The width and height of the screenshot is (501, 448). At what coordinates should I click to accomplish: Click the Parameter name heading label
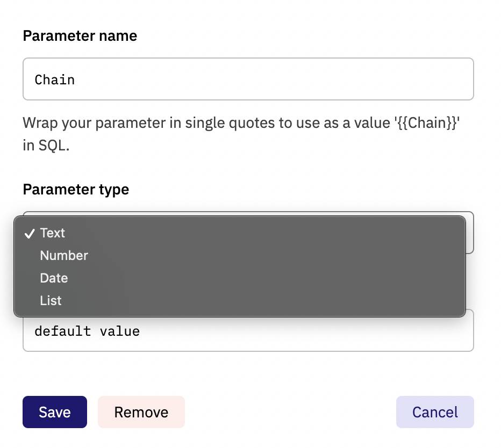pyautogui.click(x=80, y=35)
